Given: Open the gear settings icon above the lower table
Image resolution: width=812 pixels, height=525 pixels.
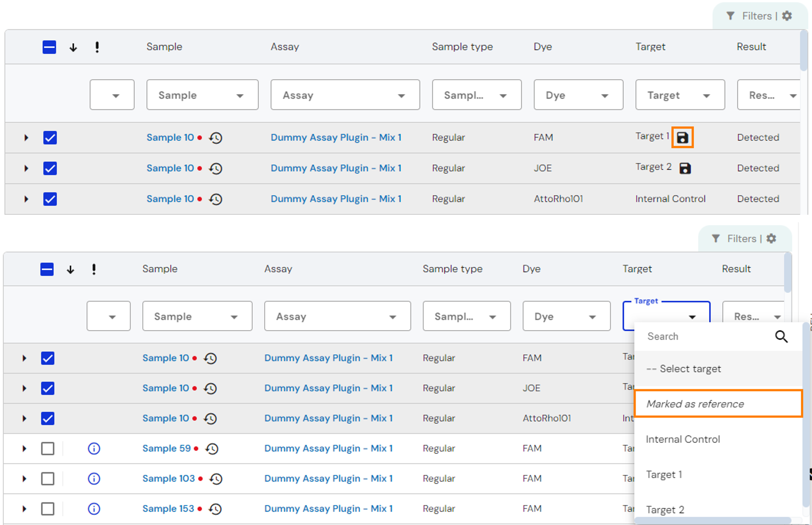Looking at the screenshot, I should 771,238.
